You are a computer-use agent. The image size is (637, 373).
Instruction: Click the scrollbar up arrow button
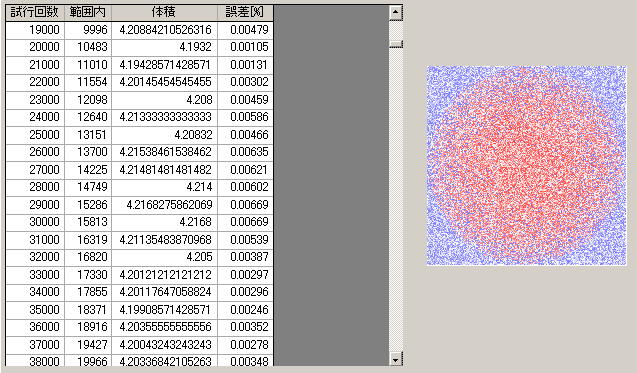[x=396, y=13]
